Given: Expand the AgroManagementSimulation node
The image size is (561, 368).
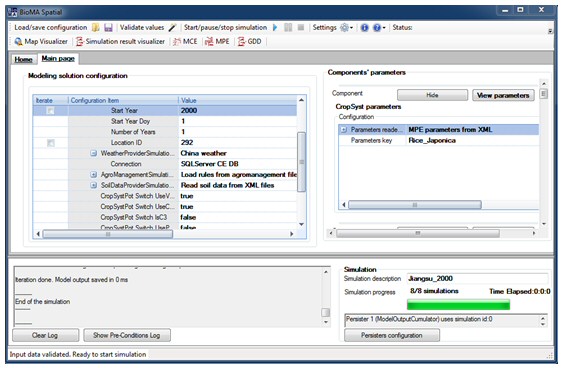Looking at the screenshot, I should (x=93, y=175).
